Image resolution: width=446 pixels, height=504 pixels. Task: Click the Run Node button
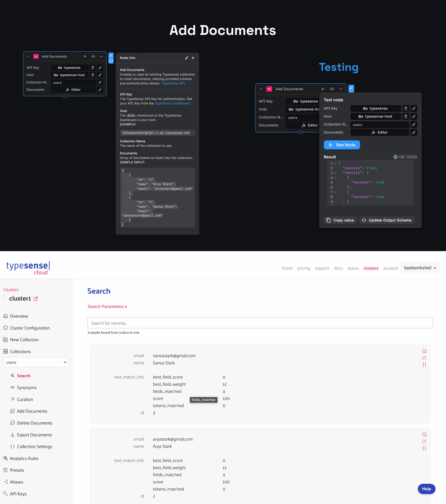click(342, 145)
